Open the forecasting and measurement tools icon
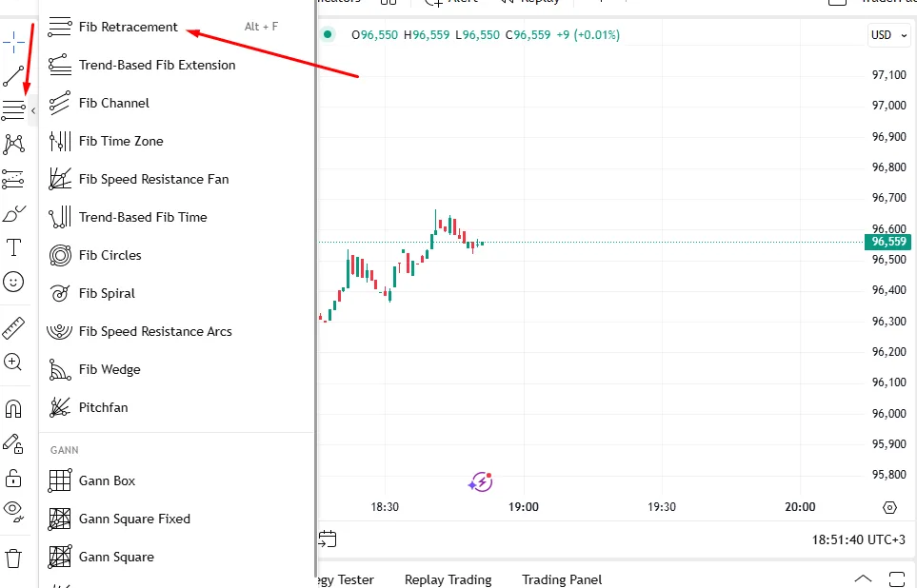This screenshot has height=588, width=917. [13, 178]
